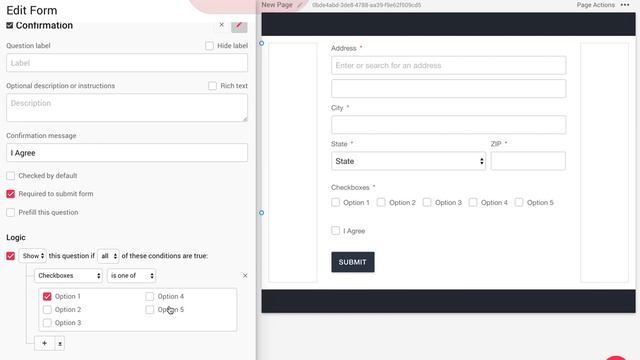The height and width of the screenshot is (360, 640).
Task: Open the all/any conditions dropdown
Action: click(108, 256)
